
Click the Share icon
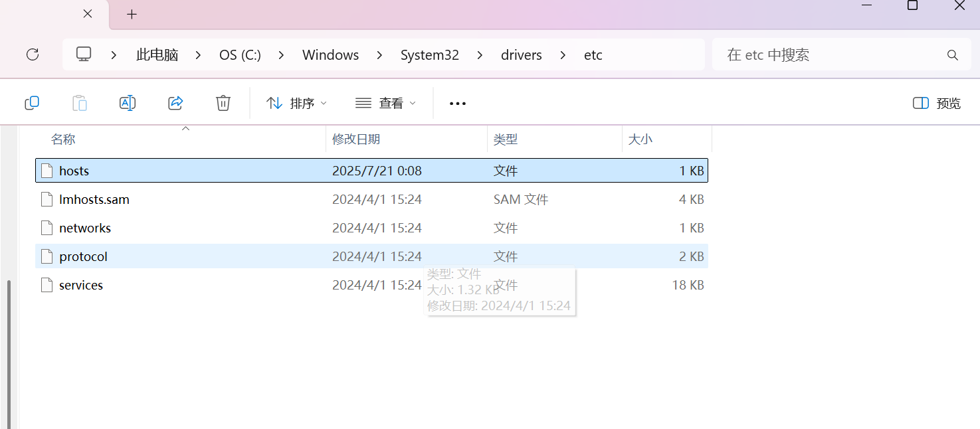pos(175,102)
